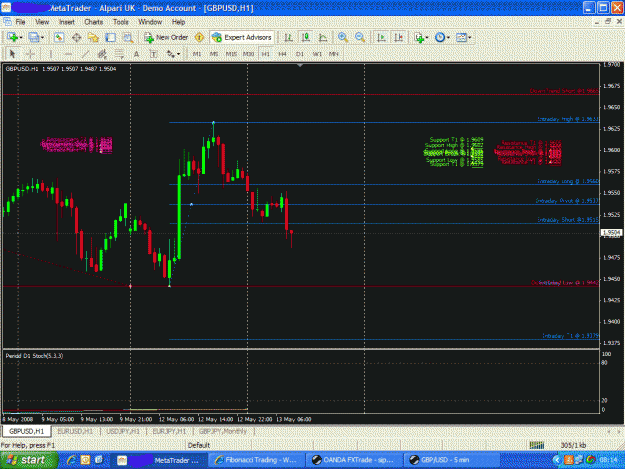
Task: Open the File menu
Action: pos(20,22)
